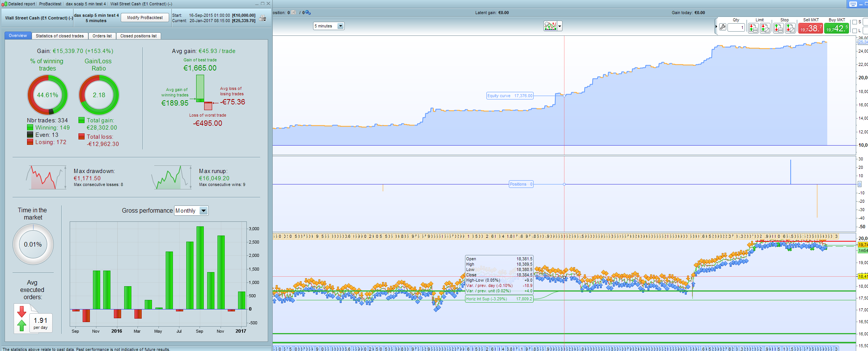
Task: Click the first Limit order icon
Action: tap(753, 28)
